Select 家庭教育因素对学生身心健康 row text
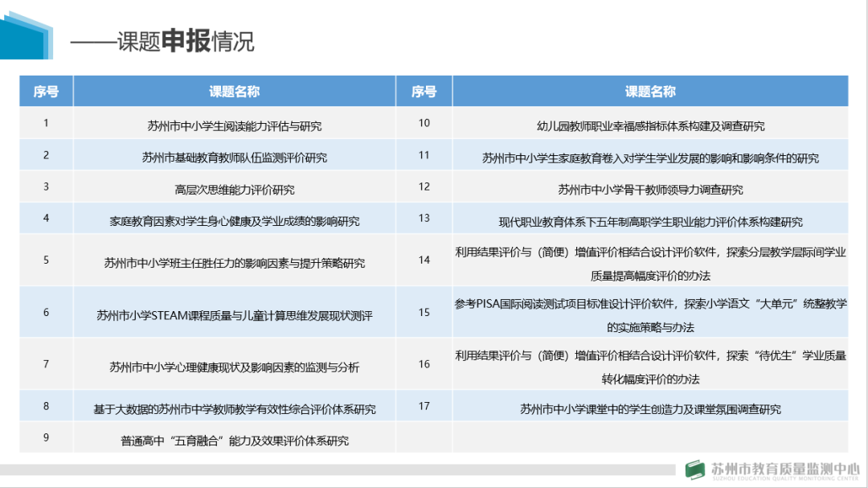The image size is (868, 488). (234, 222)
